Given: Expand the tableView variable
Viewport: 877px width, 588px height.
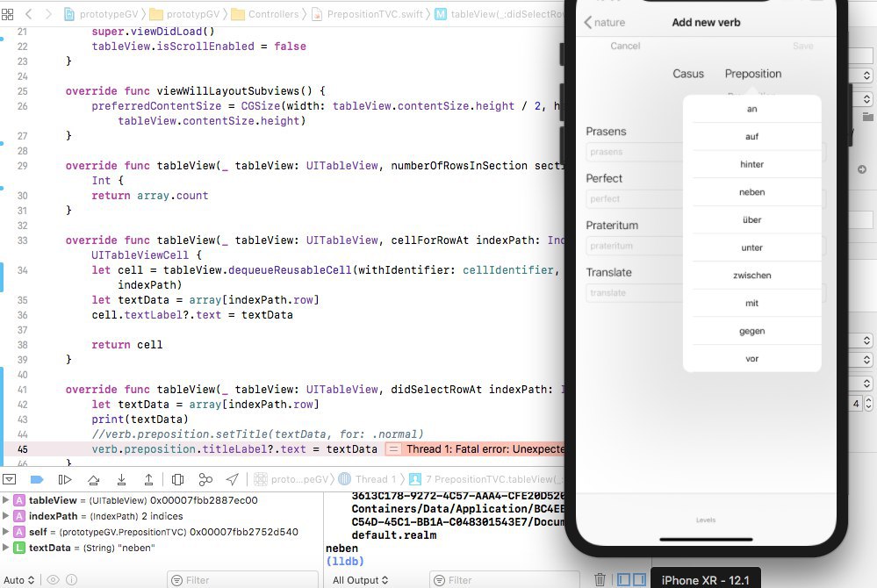Looking at the screenshot, I should (x=6, y=499).
